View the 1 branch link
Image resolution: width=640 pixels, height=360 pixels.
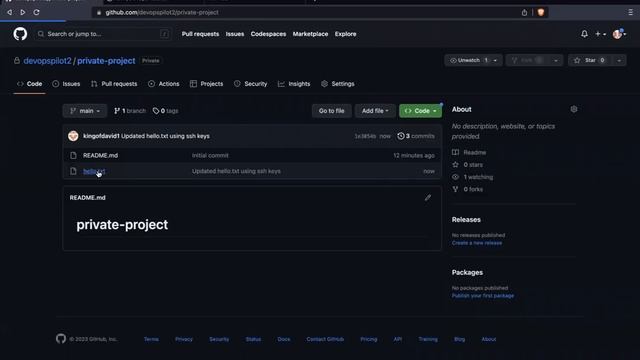click(130, 111)
